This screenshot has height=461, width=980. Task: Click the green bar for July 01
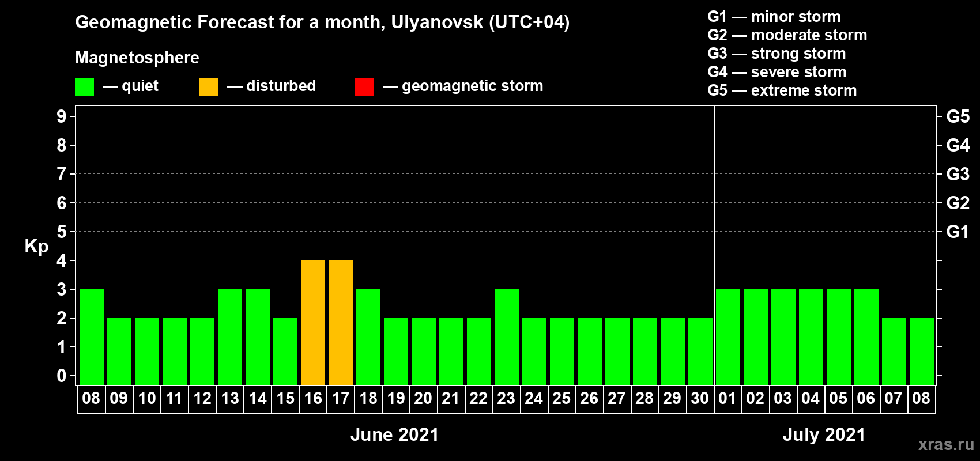point(728,337)
